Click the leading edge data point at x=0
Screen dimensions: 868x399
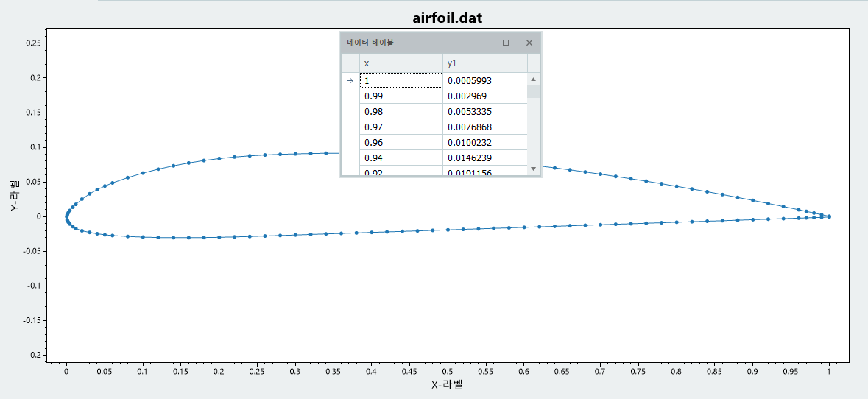tap(66, 216)
